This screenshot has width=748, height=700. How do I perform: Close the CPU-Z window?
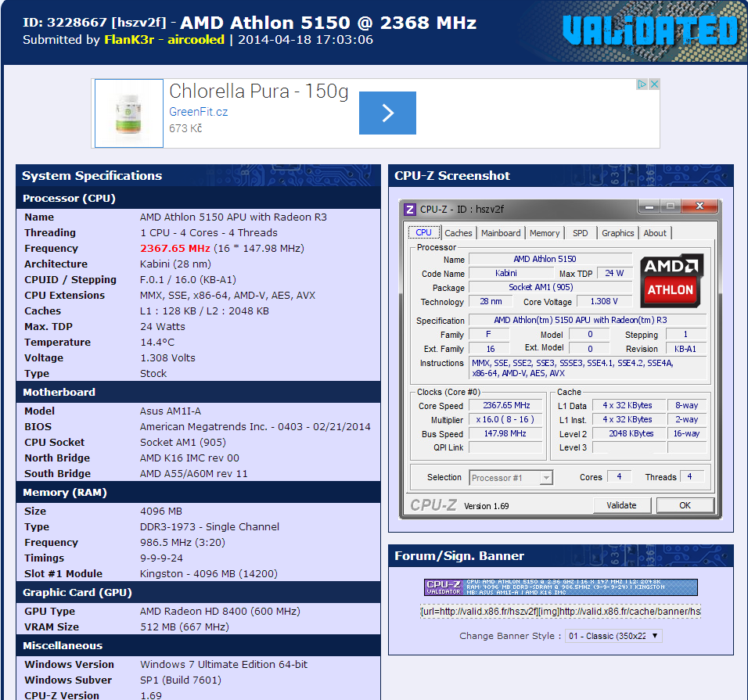[x=699, y=206]
